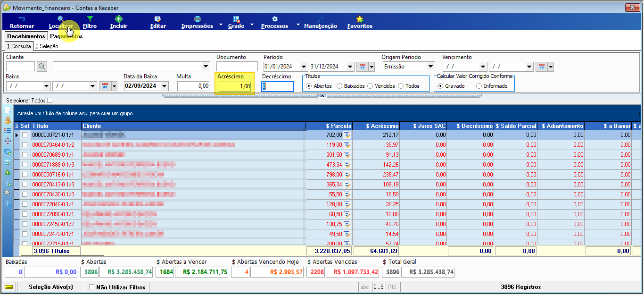
Task: Open the Vencimento calendar icon
Action: click(541, 67)
